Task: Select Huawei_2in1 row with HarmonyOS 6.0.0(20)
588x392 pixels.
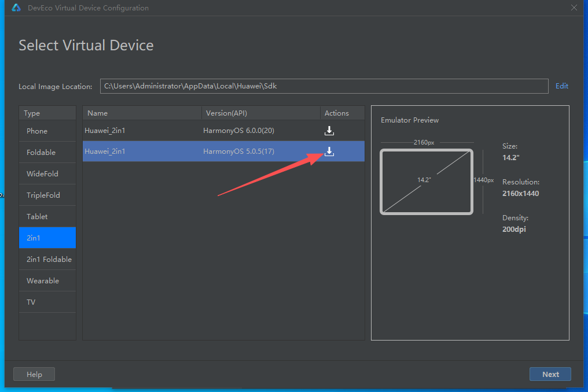Action: (x=223, y=131)
